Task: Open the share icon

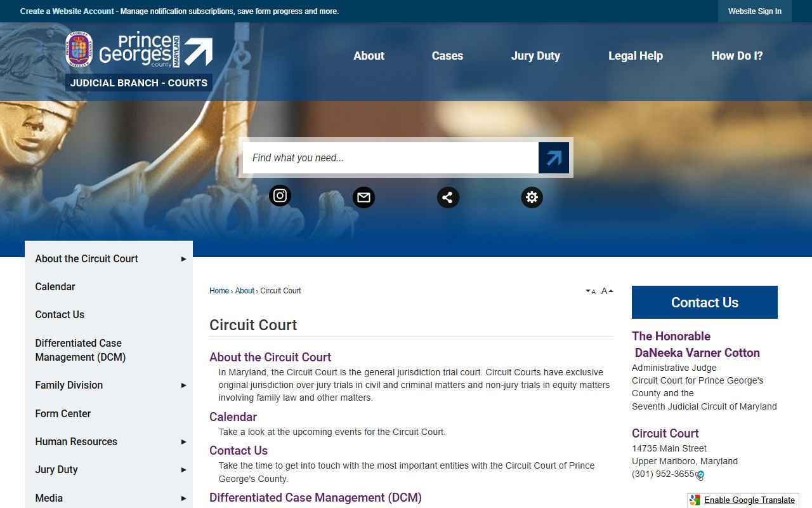Action: click(x=448, y=197)
